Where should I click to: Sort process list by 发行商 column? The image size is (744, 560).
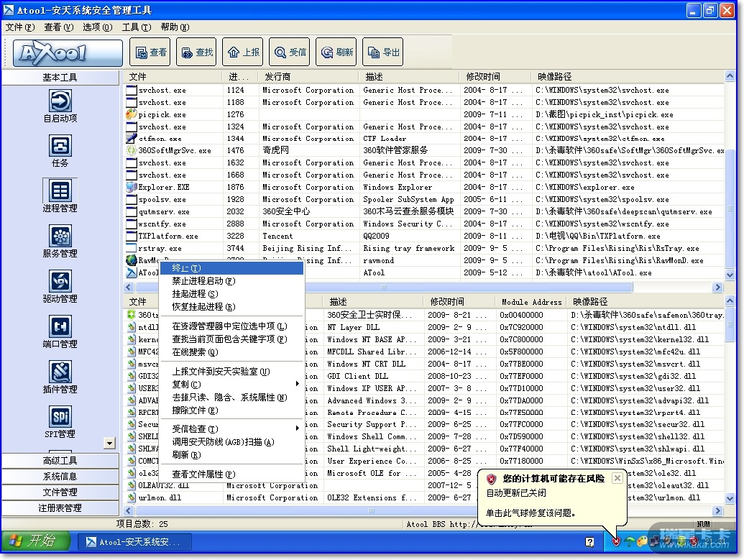[x=308, y=76]
